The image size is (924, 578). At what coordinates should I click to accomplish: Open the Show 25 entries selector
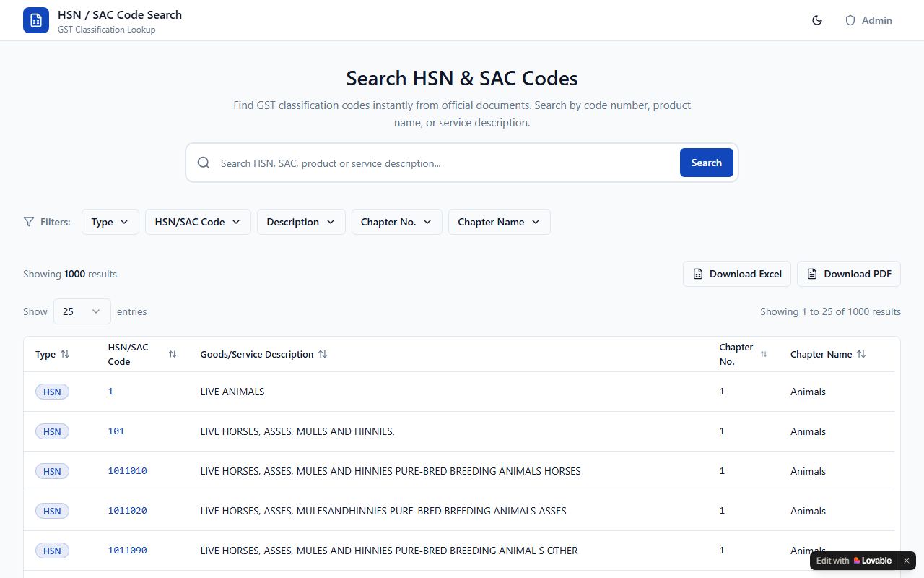click(x=82, y=311)
